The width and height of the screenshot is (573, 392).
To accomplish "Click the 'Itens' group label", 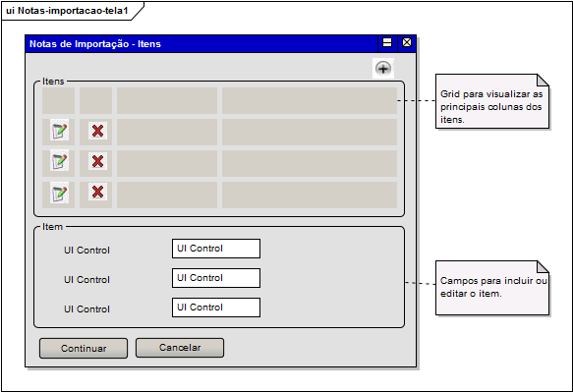I will coord(53,82).
